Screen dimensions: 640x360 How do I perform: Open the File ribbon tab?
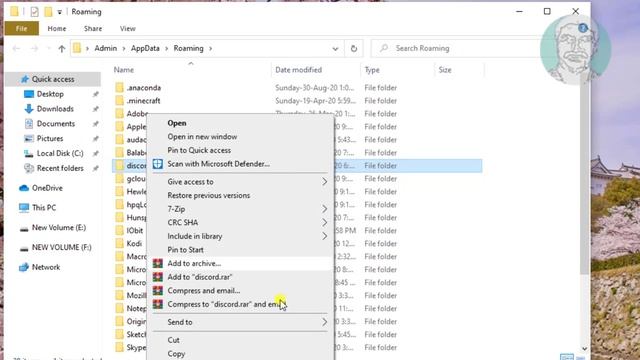22,29
